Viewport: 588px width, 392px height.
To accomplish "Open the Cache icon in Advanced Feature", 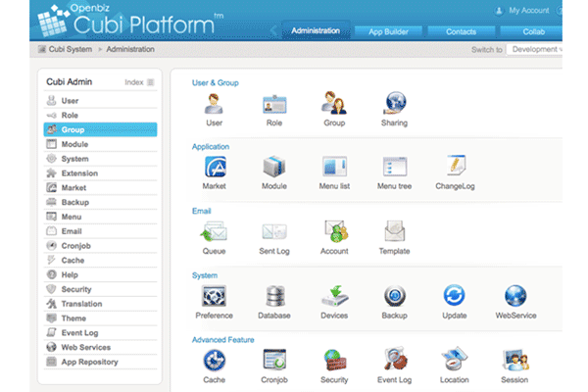I will [215, 361].
